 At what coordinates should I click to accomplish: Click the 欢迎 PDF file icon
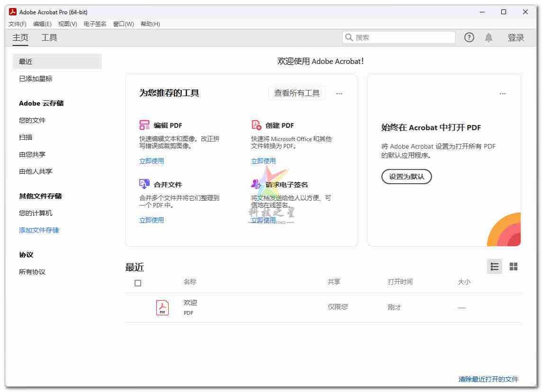click(163, 308)
